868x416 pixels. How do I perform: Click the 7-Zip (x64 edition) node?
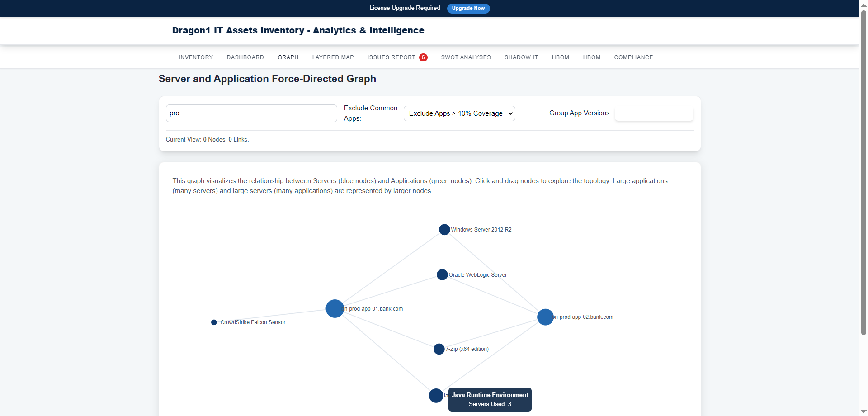439,349
